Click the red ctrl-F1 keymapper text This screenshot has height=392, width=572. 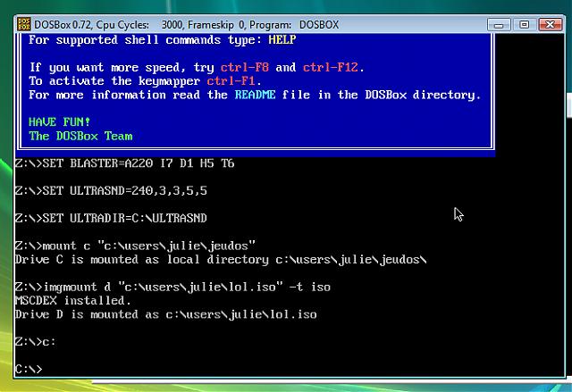[231, 81]
